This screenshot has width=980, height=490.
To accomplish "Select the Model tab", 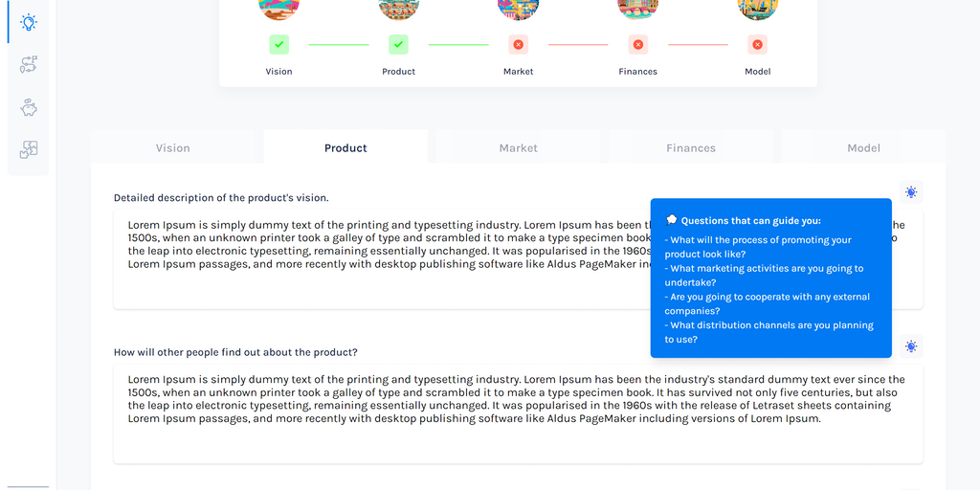I will 863,148.
